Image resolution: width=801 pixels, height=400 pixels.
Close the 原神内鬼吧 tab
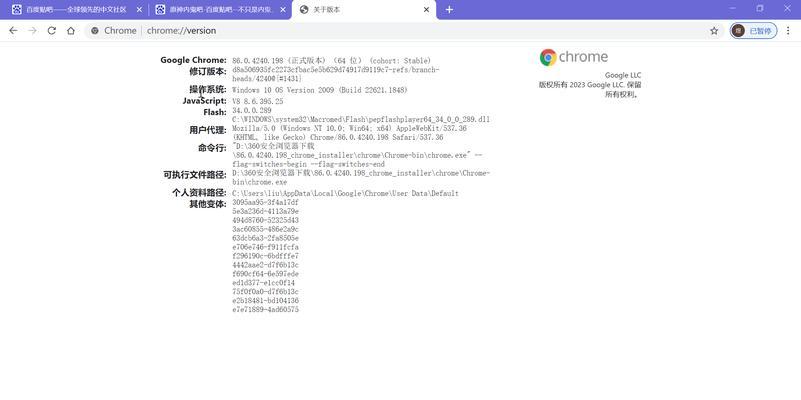[282, 9]
